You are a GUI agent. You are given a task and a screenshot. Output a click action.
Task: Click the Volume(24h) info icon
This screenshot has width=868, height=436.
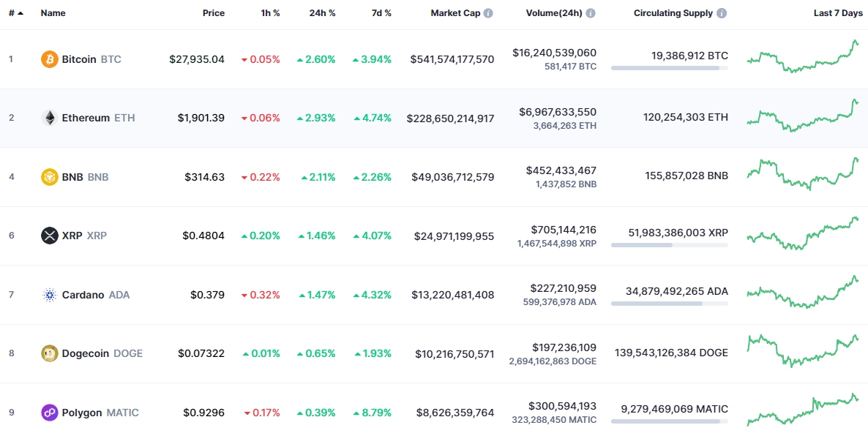coord(591,13)
